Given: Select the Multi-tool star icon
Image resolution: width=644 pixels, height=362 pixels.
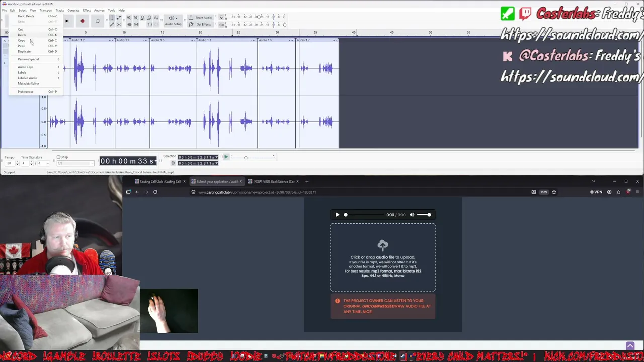Looking at the screenshot, I should (x=119, y=24).
